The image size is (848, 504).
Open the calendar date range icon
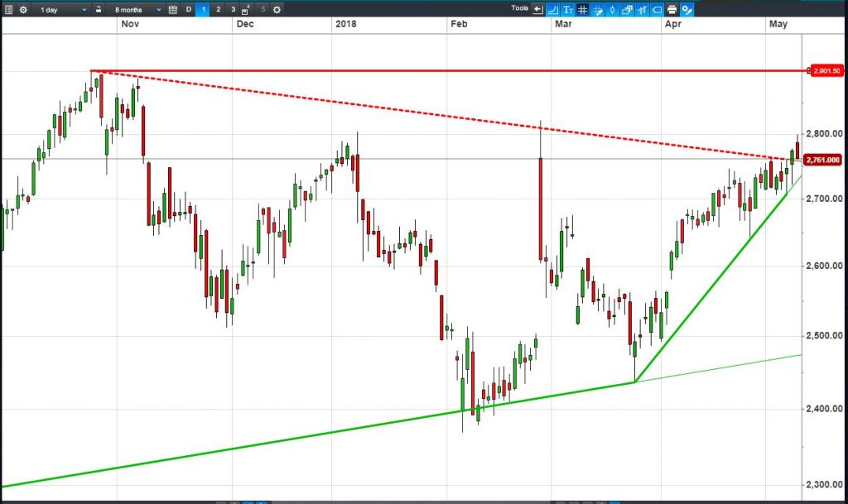pyautogui.click(x=172, y=10)
